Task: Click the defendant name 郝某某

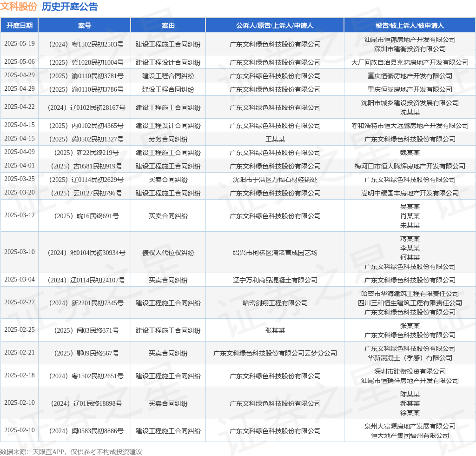Action: tap(410, 403)
